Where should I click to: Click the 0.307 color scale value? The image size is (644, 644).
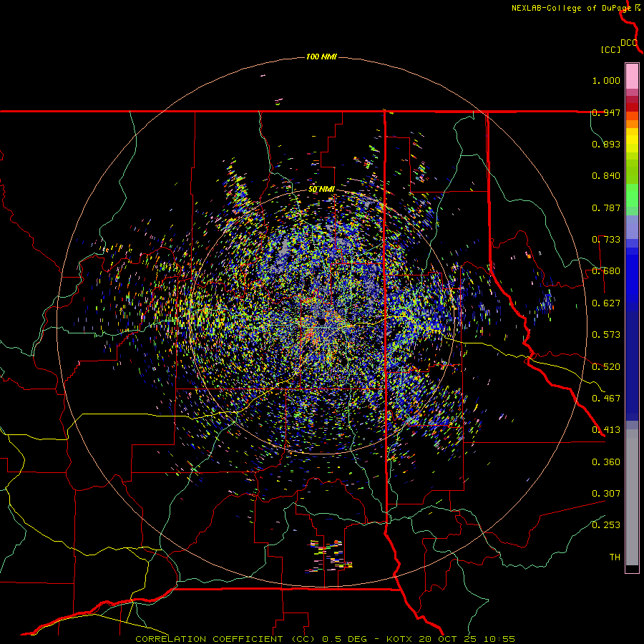click(x=606, y=494)
